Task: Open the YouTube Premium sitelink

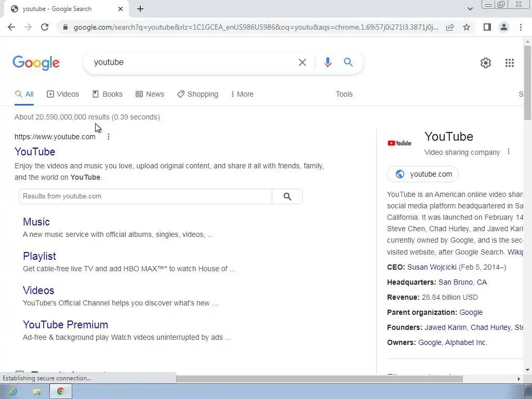Action: 65,325
